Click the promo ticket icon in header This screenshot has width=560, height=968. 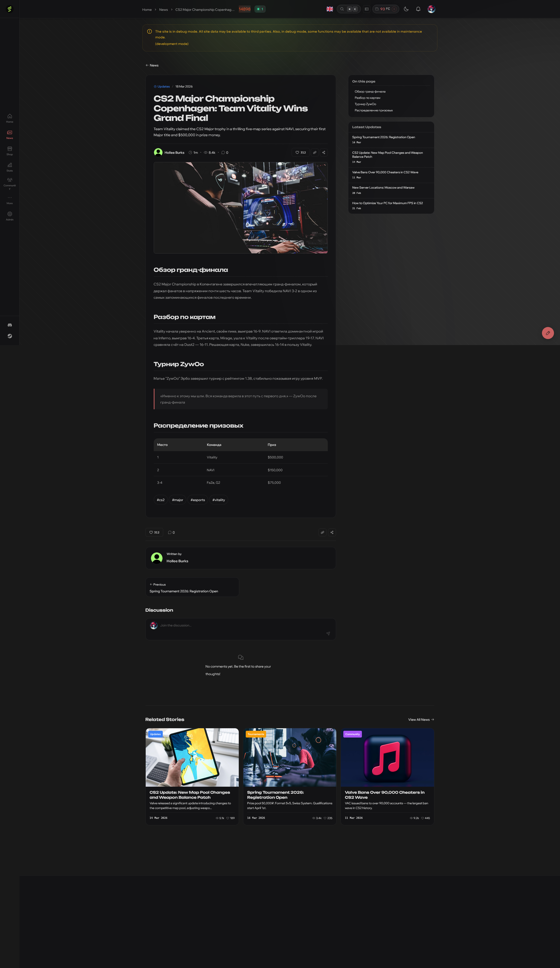pyautogui.click(x=366, y=9)
